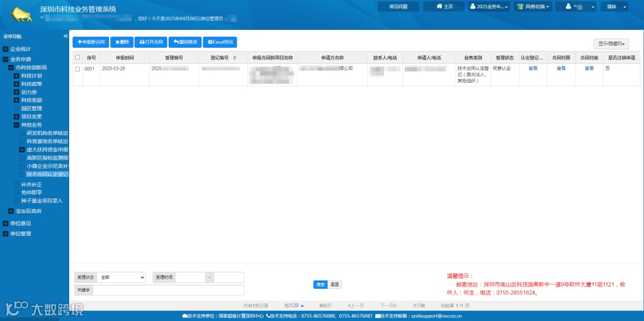The height and width of the screenshot is (321, 644).
Task: Click 查看 under the 合同封面 column
Action: pos(561,68)
